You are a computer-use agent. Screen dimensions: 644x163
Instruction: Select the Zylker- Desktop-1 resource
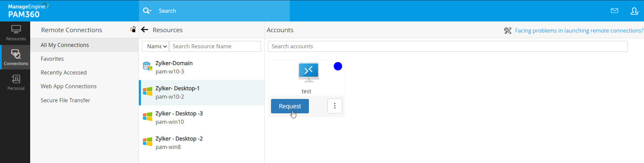(x=202, y=93)
